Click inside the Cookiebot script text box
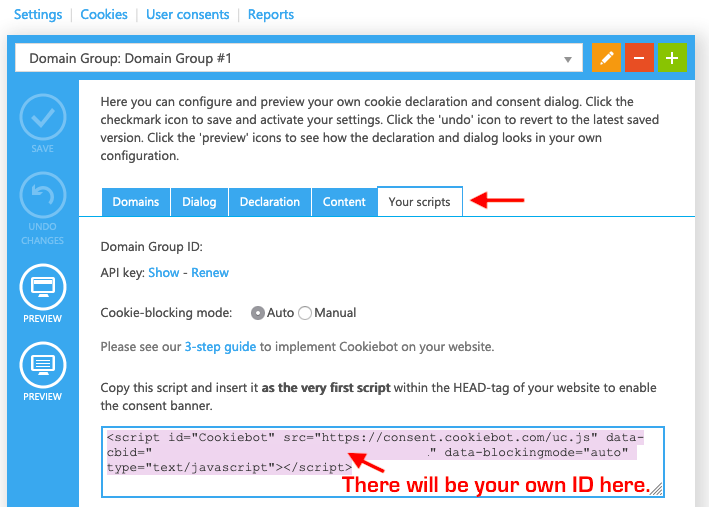The width and height of the screenshot is (709, 507). pos(380,460)
